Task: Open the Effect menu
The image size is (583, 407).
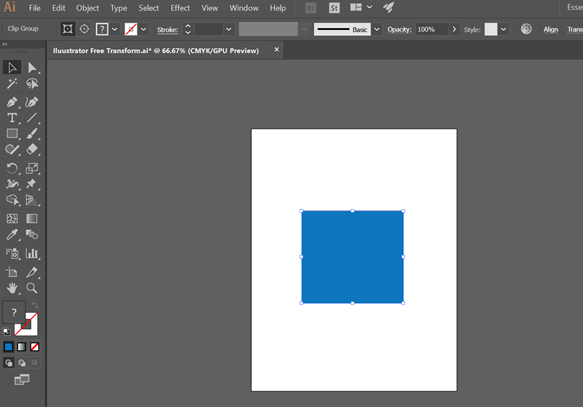Action: (x=180, y=8)
